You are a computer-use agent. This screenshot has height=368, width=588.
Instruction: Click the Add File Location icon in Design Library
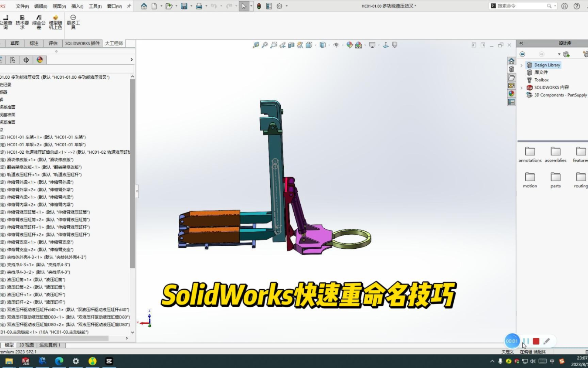(x=566, y=54)
